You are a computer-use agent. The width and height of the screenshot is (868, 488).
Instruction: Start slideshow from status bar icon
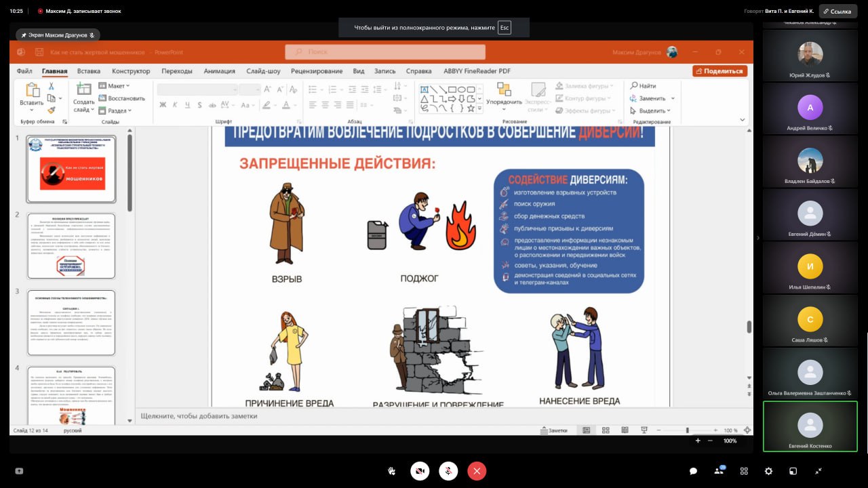pyautogui.click(x=644, y=430)
